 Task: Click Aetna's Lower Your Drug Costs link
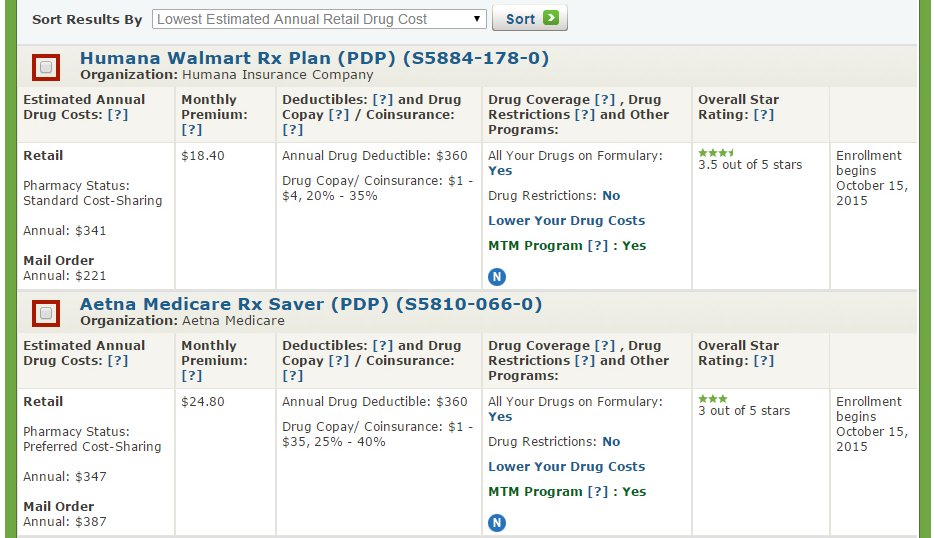click(x=566, y=466)
